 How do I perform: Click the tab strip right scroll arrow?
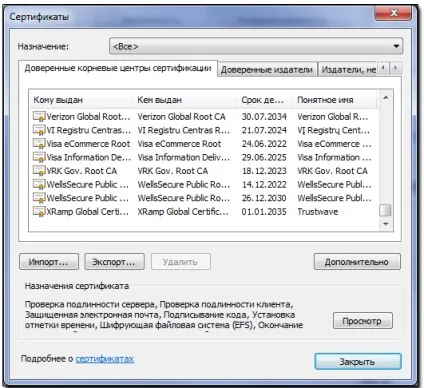[396, 68]
